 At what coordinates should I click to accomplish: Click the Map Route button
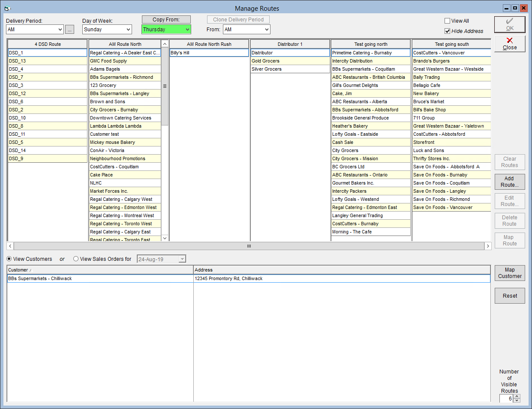(510, 240)
